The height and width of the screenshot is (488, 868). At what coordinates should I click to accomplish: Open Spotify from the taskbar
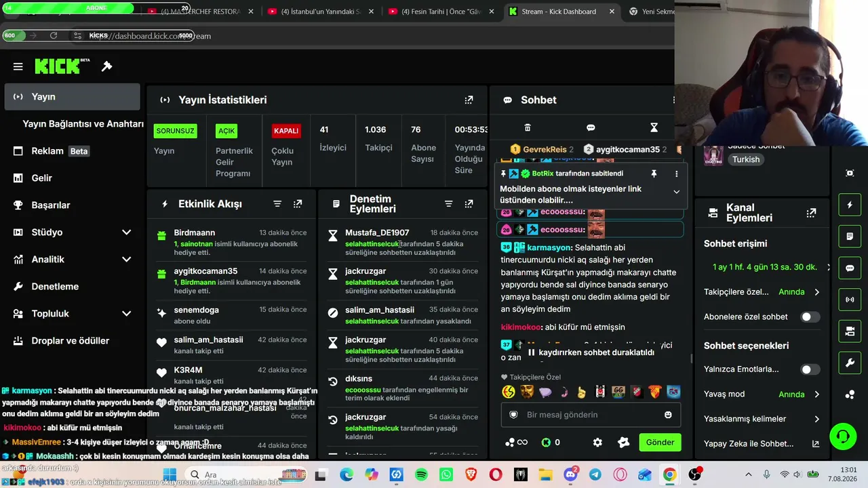click(x=421, y=475)
